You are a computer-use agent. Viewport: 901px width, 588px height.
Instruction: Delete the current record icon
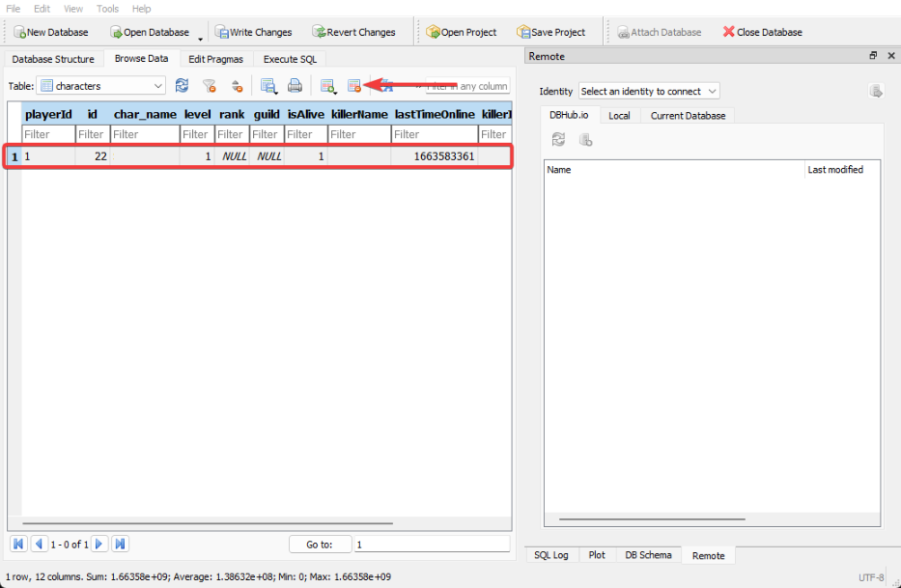coord(354,86)
